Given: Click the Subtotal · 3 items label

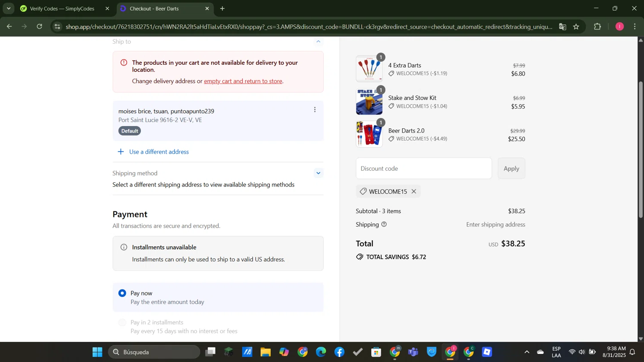Looking at the screenshot, I should [378, 211].
